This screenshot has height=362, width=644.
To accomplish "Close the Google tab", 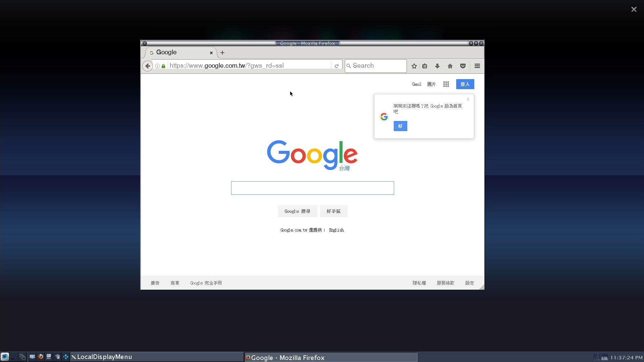I will (x=211, y=53).
